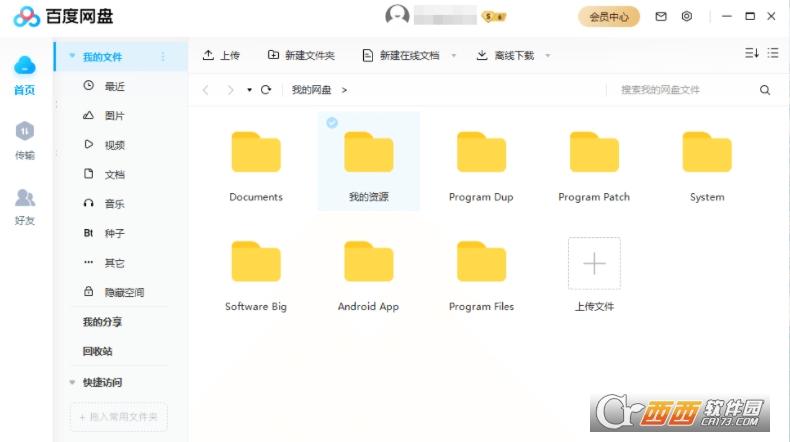Expand the breadcrumb chevron after 我的网盘

click(344, 90)
